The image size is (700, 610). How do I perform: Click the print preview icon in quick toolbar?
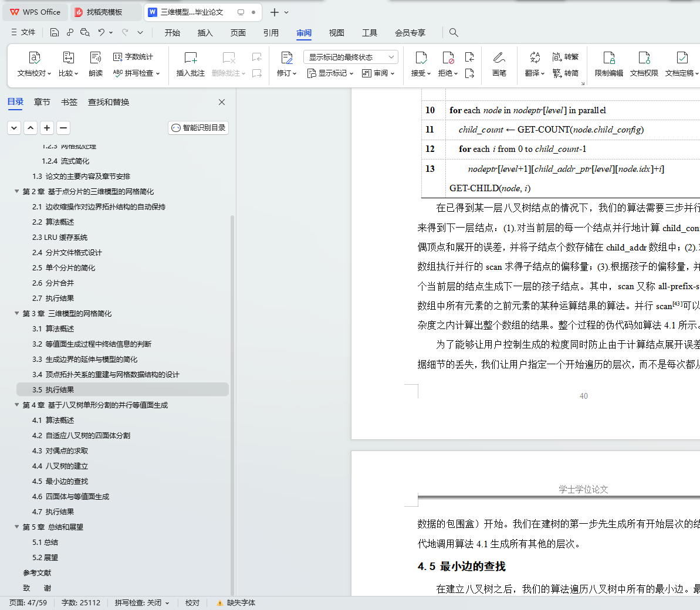tap(85, 33)
